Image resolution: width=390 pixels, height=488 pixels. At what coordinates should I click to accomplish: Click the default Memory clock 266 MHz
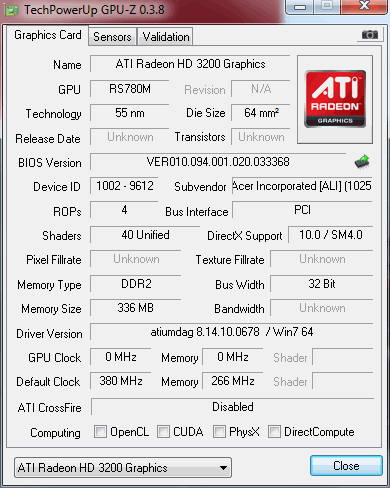click(x=233, y=381)
